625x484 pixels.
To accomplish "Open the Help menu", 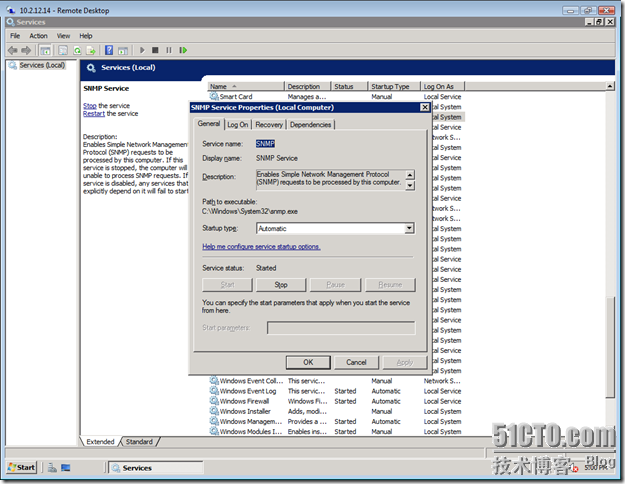I will click(86, 36).
